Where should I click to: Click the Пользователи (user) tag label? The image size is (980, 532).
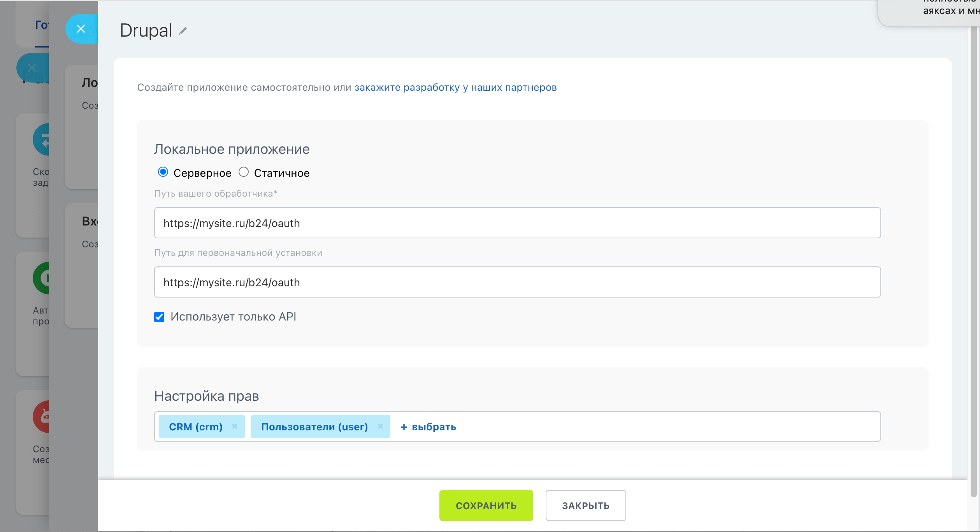point(314,427)
